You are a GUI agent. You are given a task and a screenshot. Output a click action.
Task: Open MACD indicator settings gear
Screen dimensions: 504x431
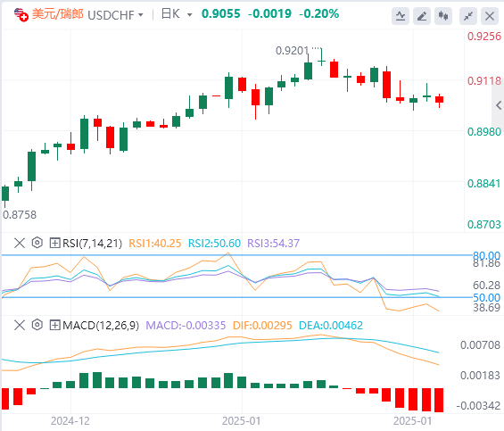coord(37,325)
